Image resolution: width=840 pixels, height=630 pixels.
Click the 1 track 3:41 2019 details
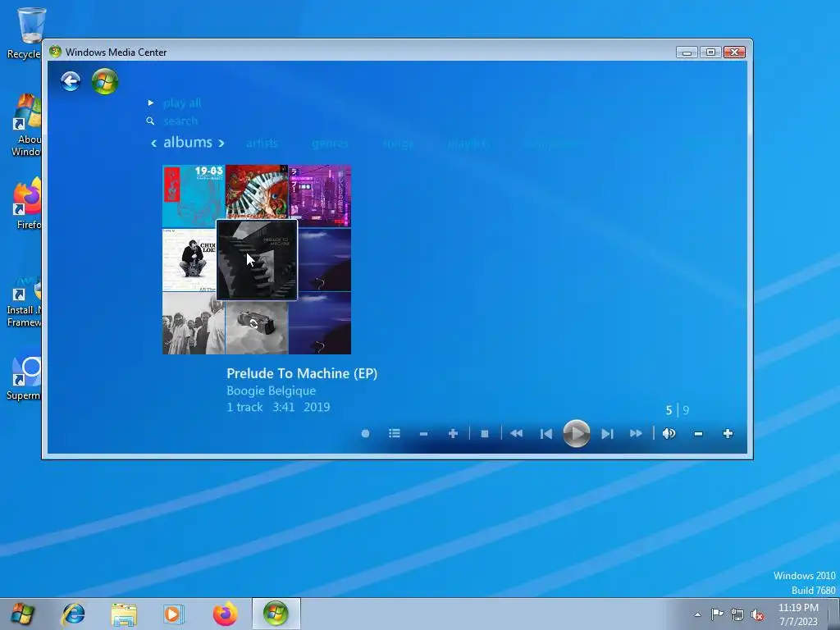(x=278, y=407)
